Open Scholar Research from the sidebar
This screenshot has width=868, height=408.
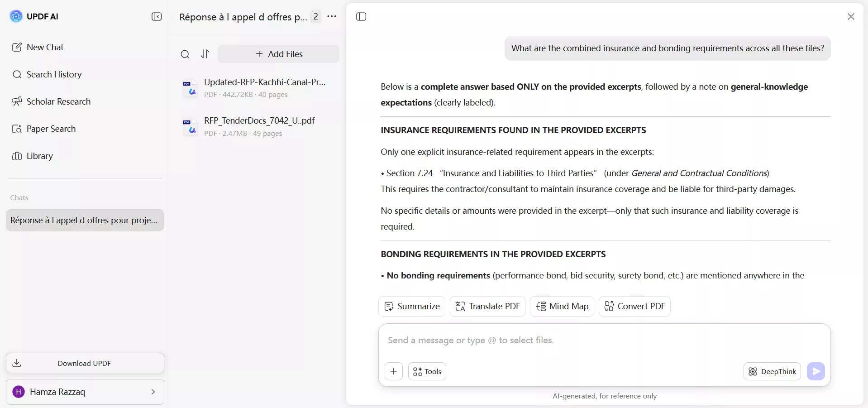click(58, 101)
